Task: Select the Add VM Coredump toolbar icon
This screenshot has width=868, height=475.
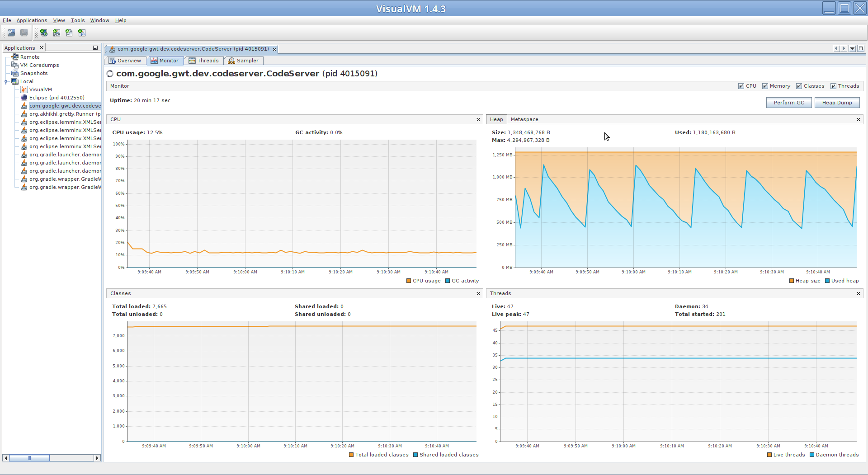Action: (x=69, y=33)
